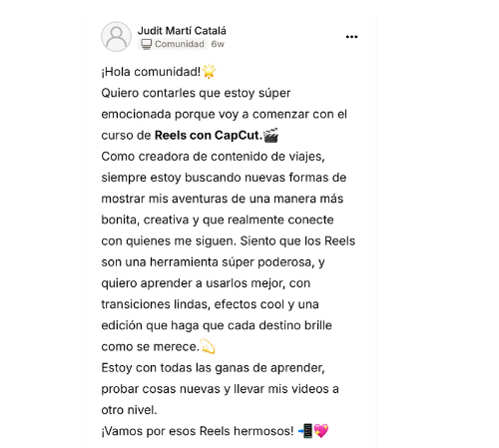Click the bold text Reels con CapCut
The width and height of the screenshot is (499, 448).
209,136
